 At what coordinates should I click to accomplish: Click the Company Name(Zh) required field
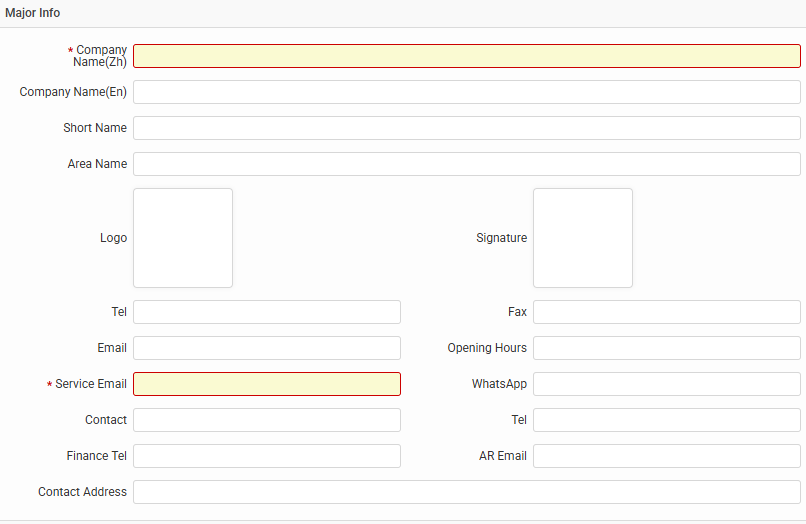[466, 56]
